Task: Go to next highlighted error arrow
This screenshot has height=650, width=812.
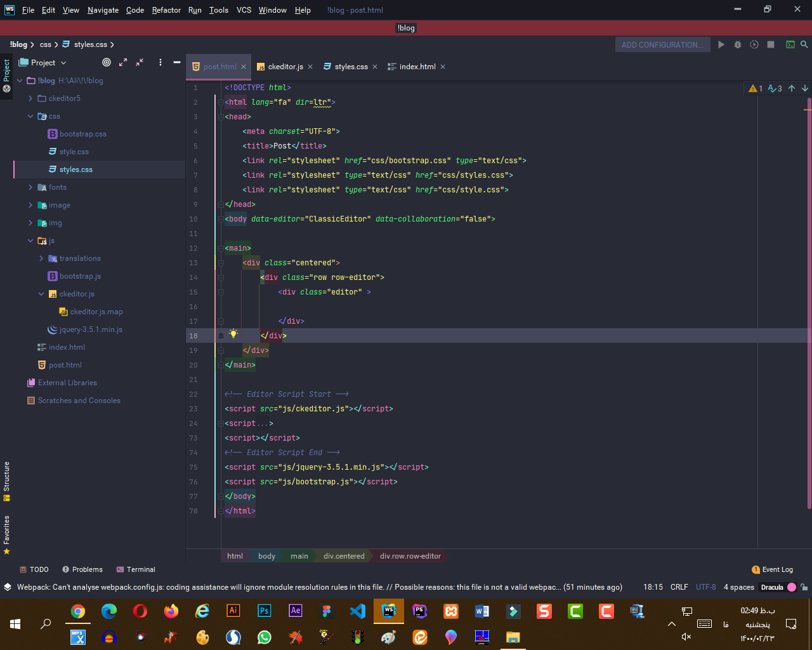Action: point(805,88)
